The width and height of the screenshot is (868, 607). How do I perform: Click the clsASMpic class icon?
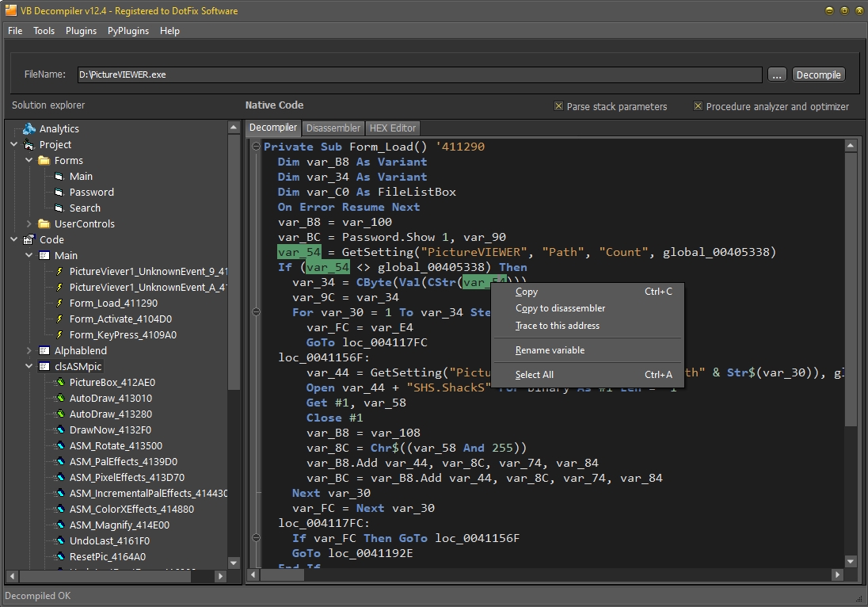coord(44,367)
